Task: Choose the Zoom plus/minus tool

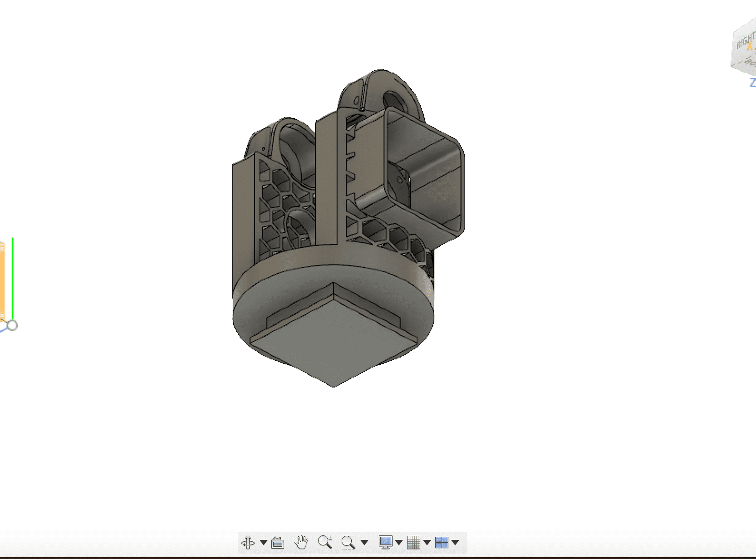Action: coord(325,542)
